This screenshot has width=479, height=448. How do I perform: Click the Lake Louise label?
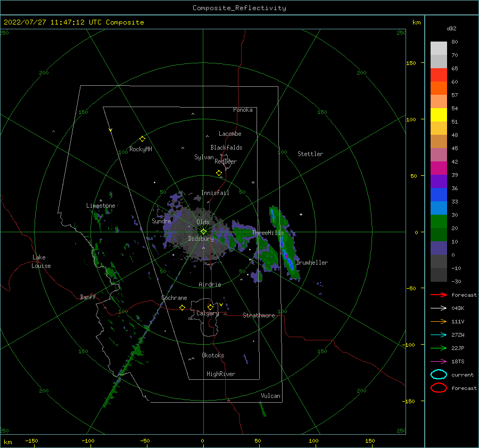[41, 262]
